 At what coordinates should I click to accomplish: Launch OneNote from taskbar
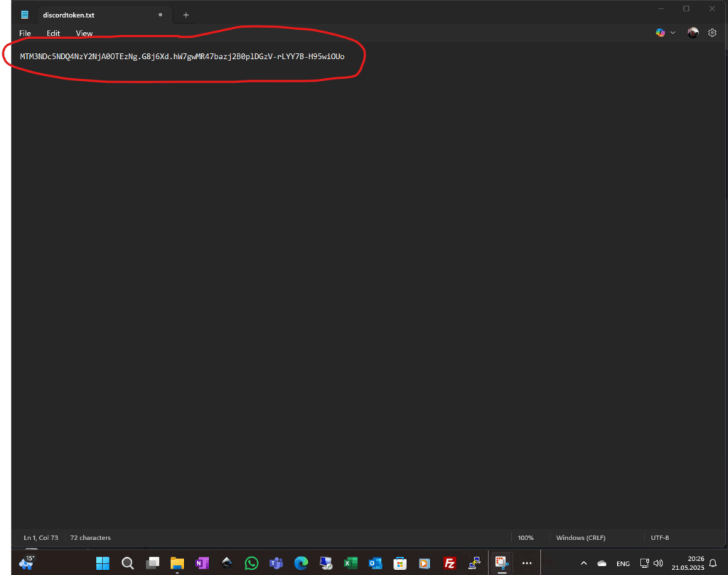[x=202, y=564]
